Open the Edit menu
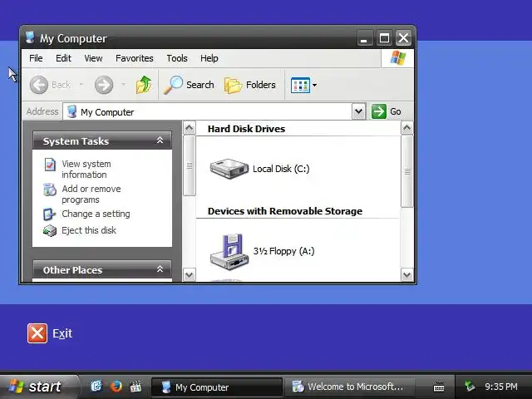Screen dimensions: 532x399 (63, 58)
